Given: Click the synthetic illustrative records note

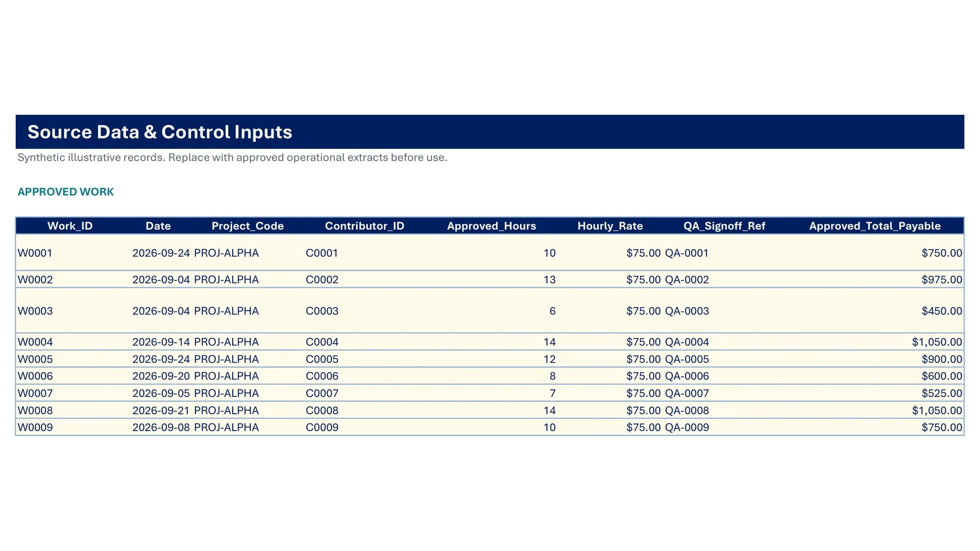Looking at the screenshot, I should (232, 158).
